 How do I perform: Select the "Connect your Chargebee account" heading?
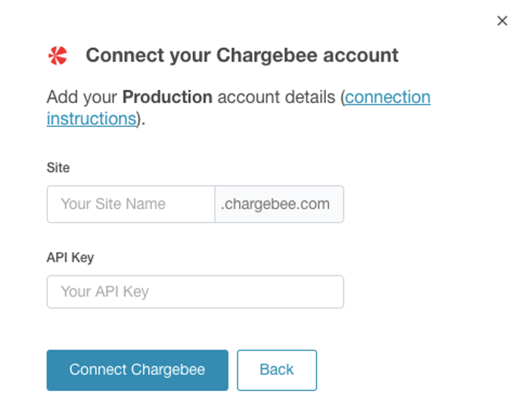[242, 55]
